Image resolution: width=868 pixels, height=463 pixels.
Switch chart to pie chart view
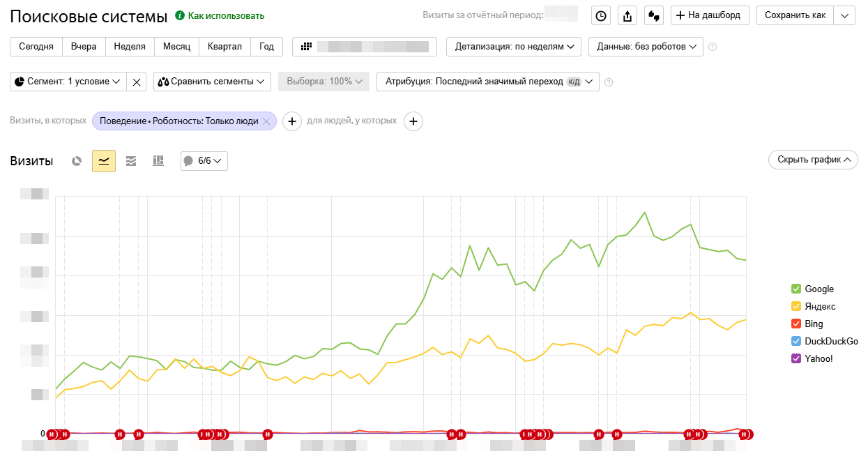77,161
